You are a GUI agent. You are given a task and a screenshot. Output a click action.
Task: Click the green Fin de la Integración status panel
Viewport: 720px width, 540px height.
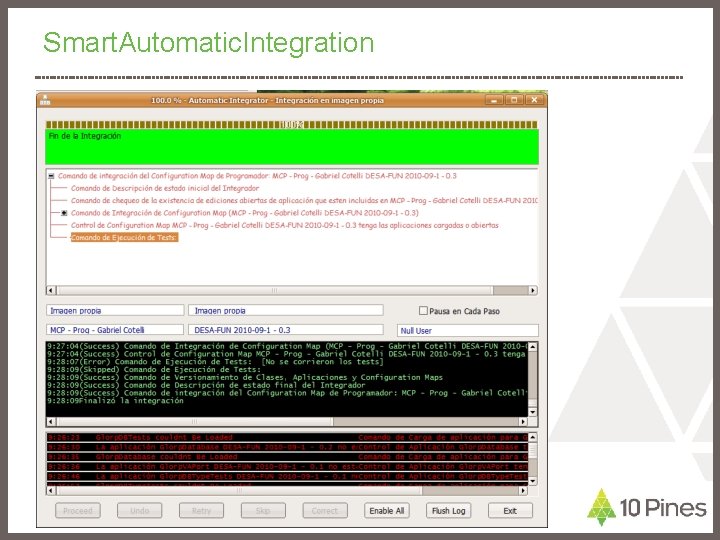(292, 147)
